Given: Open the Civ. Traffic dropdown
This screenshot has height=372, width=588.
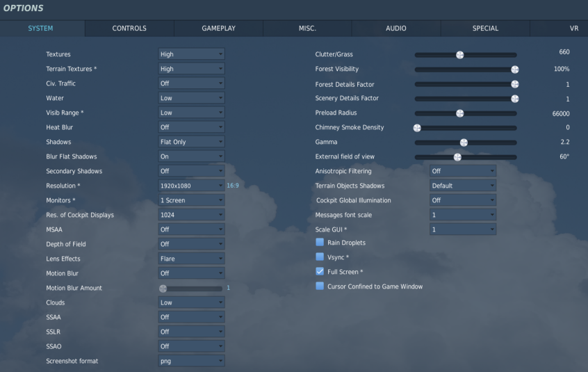Looking at the screenshot, I should coord(191,83).
